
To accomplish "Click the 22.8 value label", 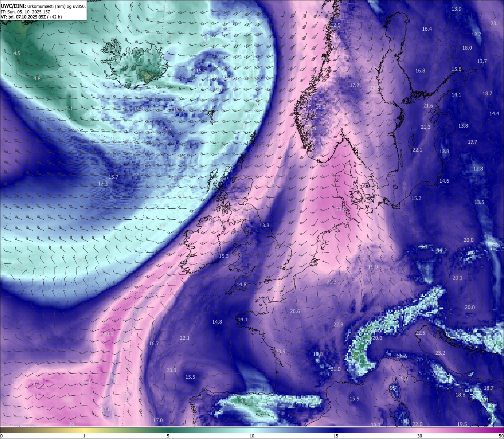I will (x=338, y=325).
